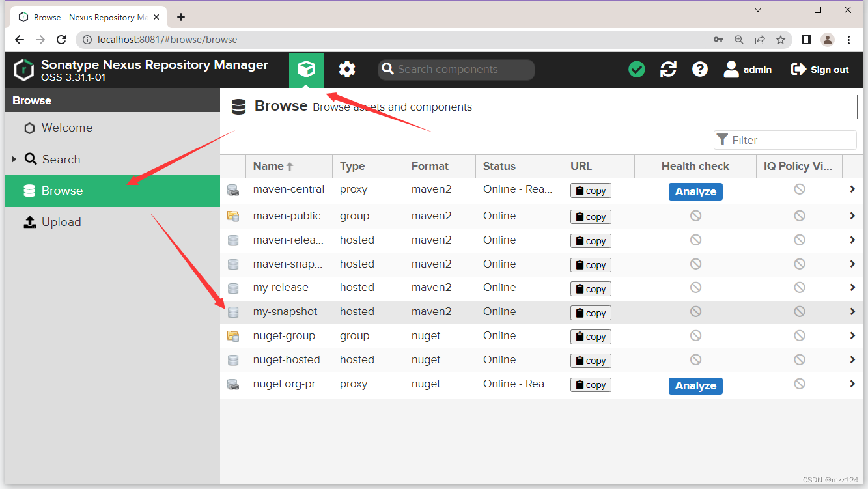Screen dimensions: 868x489
Task: Expand the Search tree arrow
Action: pyautogui.click(x=14, y=160)
